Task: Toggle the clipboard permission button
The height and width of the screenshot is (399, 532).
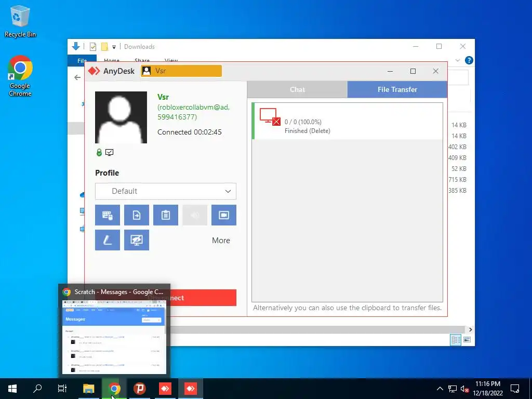Action: click(x=166, y=215)
